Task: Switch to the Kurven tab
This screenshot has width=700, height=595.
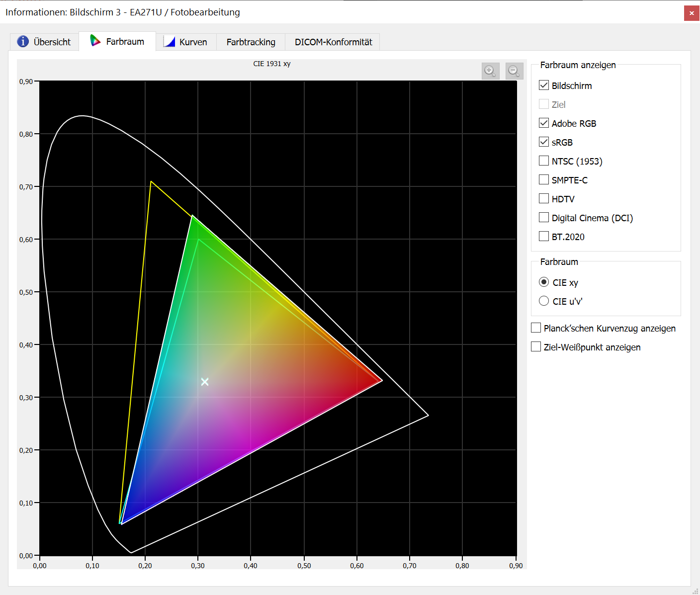Action: tap(186, 42)
